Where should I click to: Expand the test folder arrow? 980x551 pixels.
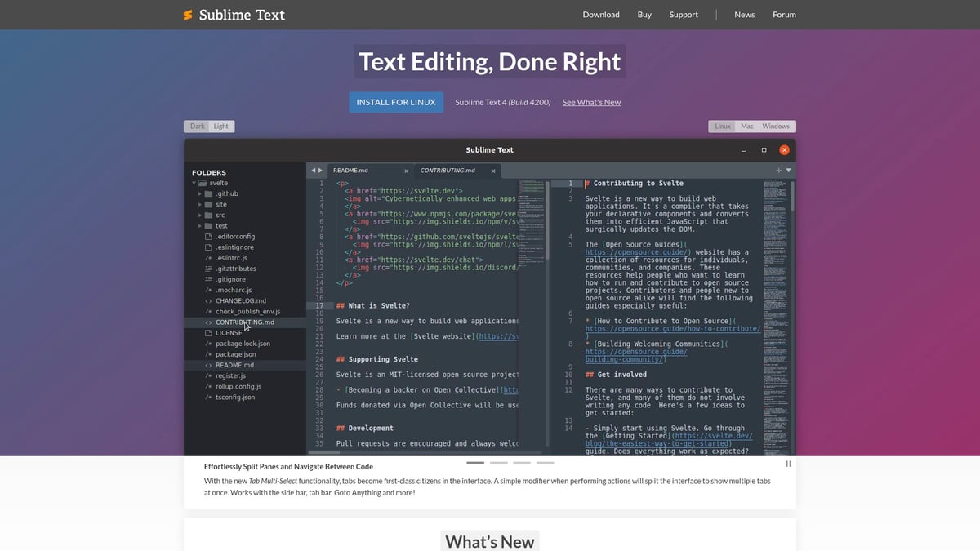coord(199,226)
